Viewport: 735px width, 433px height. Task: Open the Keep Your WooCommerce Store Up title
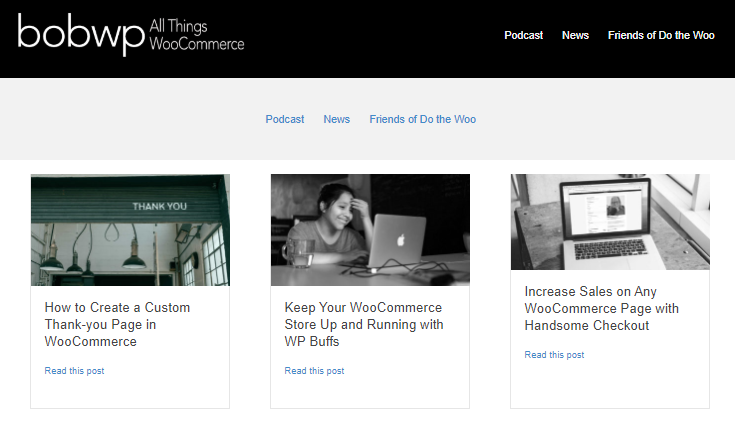(x=364, y=324)
